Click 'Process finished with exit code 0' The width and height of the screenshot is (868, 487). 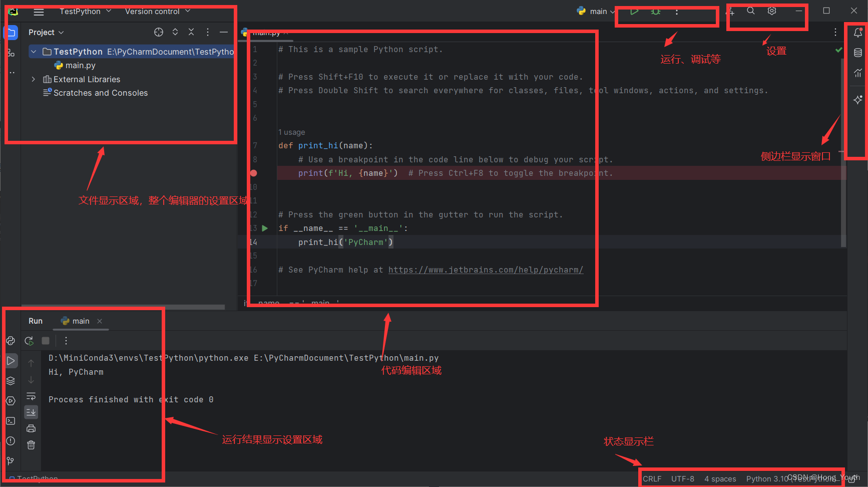click(131, 400)
